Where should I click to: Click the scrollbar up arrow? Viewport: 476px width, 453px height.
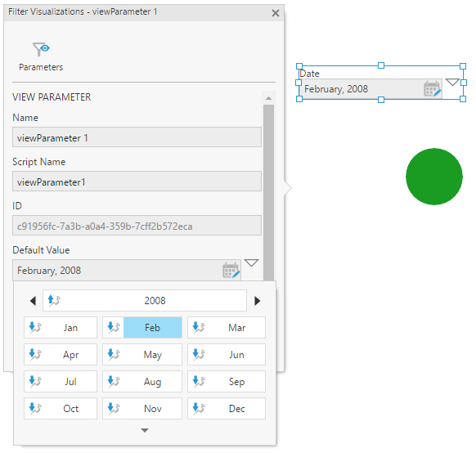[268, 98]
